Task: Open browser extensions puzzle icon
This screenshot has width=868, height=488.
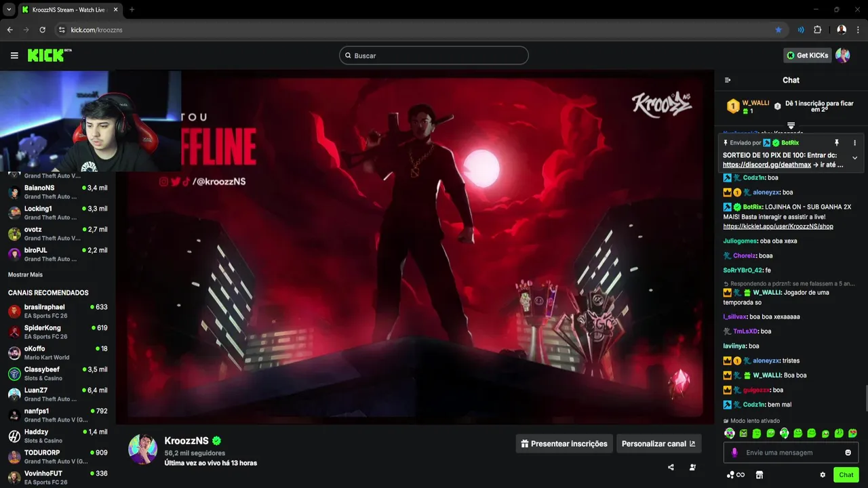Action: click(x=817, y=30)
